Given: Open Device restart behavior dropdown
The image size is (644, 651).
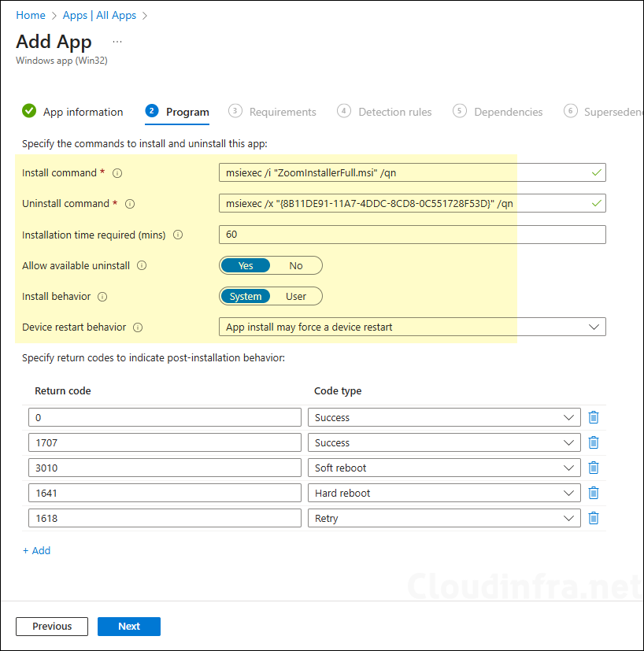Looking at the screenshot, I should (411, 327).
